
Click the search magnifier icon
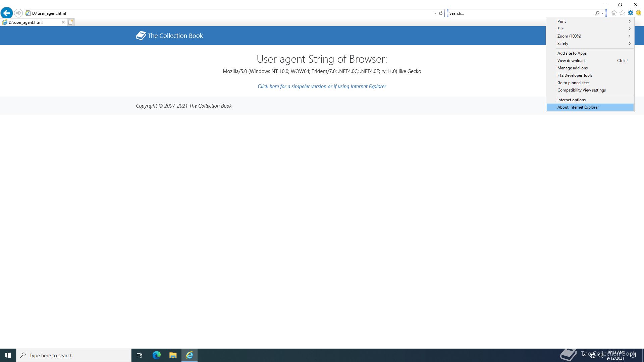coord(597,13)
